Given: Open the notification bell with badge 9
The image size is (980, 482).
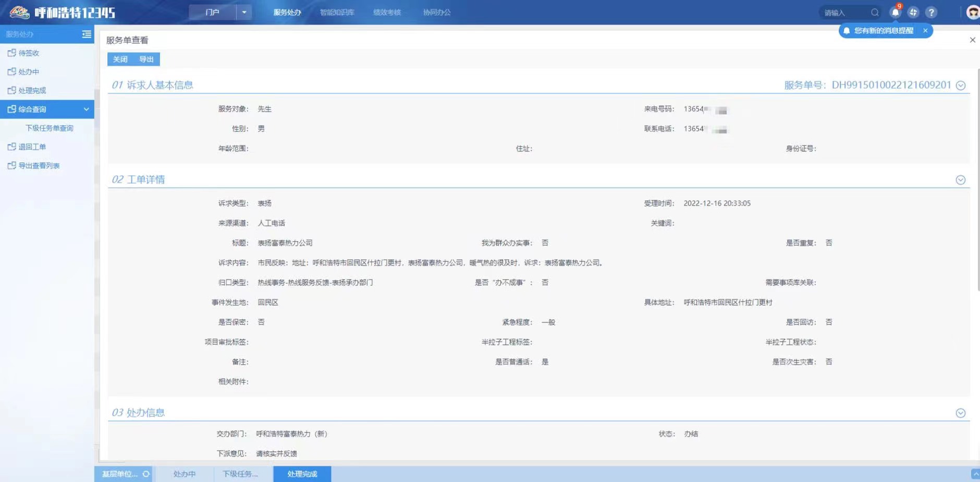Looking at the screenshot, I should (x=895, y=13).
